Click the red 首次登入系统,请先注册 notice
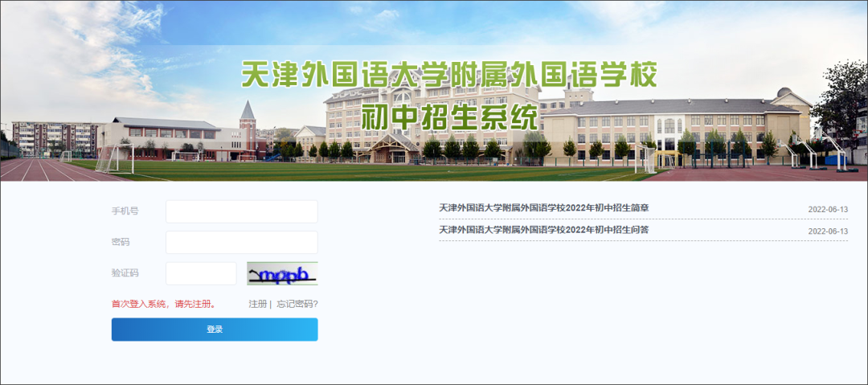The width and height of the screenshot is (868, 385). point(164,304)
